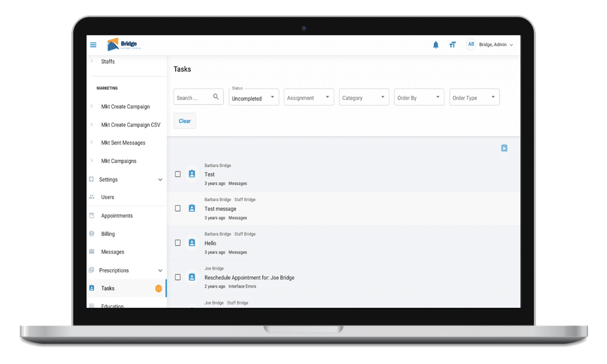
Task: Open Reschedule Appointment for: Joe Bridge
Action: tap(249, 277)
